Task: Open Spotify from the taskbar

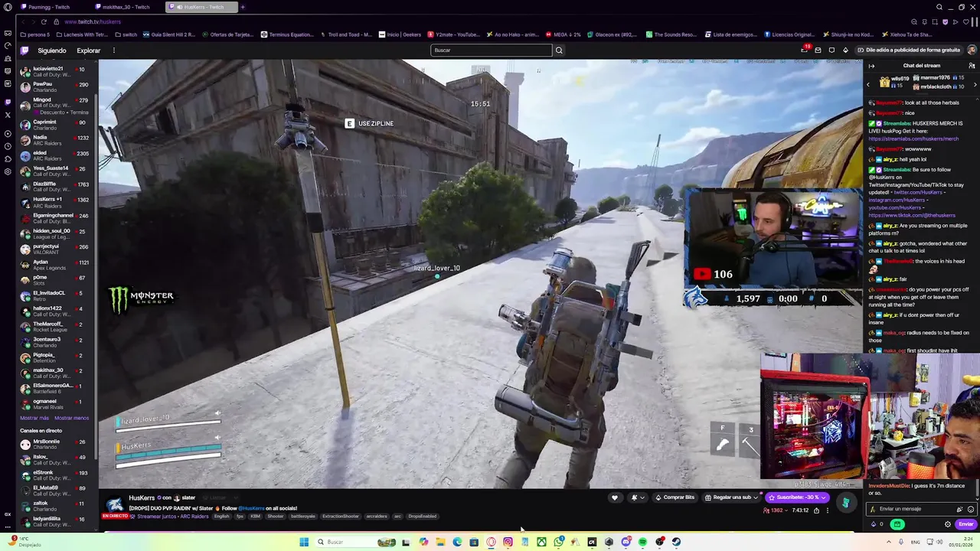Action: (642, 542)
